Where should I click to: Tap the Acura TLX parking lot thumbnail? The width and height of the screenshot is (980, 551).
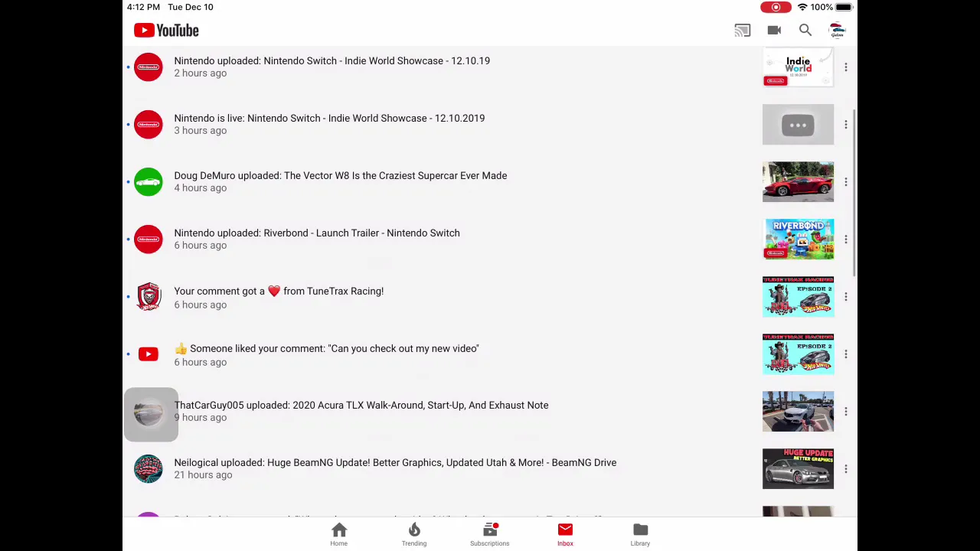(798, 412)
